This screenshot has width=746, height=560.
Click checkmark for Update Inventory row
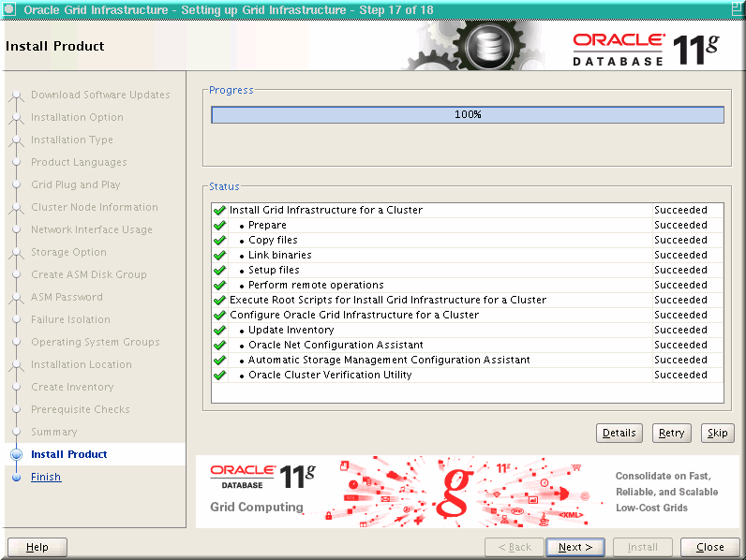220,330
